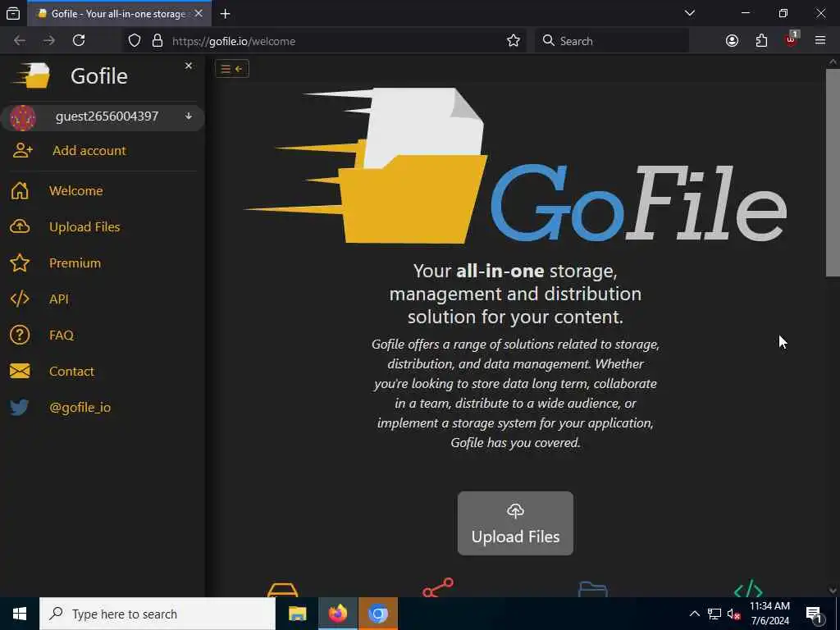The height and width of the screenshot is (630, 840).
Task: Click the Type here to search box
Action: pyautogui.click(x=157, y=614)
